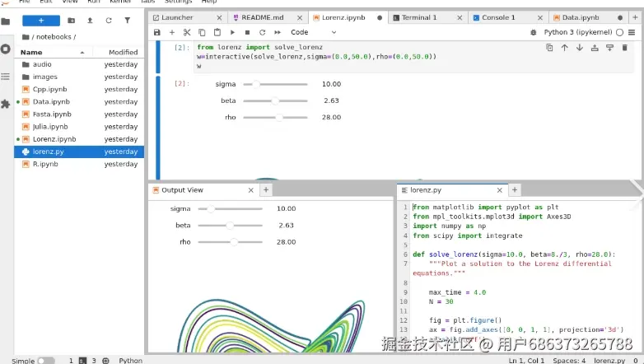Open the file browser filter icon
This screenshot has width=644, height=364.
pyautogui.click(x=128, y=21)
